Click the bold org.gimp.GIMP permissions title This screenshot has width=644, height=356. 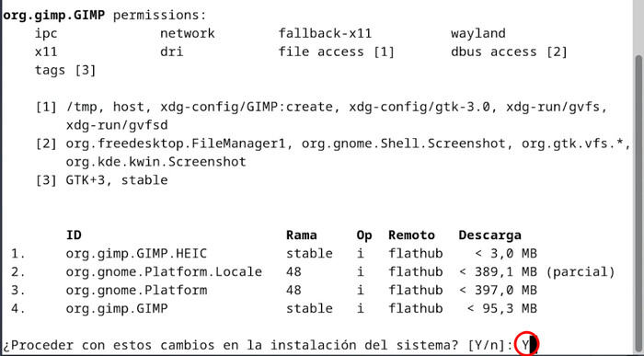pyautogui.click(x=53, y=16)
